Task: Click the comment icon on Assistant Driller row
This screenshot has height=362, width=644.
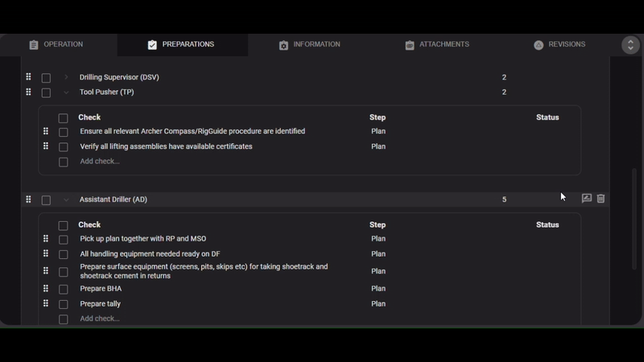Action: (587, 199)
